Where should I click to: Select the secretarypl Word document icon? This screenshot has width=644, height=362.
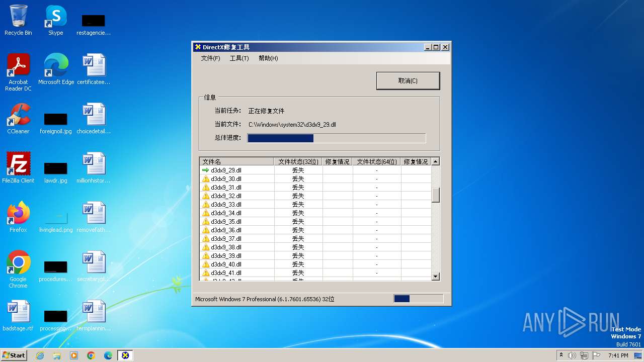point(94,266)
